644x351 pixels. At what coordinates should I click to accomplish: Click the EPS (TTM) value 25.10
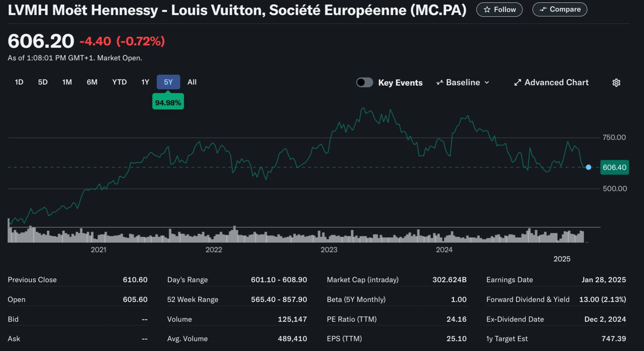(456, 339)
